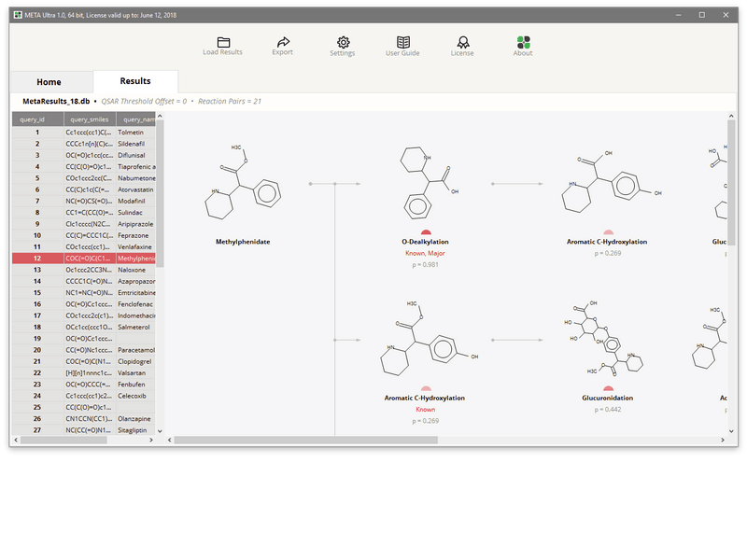Select the Indomethacin row
Viewport: 747px width, 560px height.
coord(84,315)
